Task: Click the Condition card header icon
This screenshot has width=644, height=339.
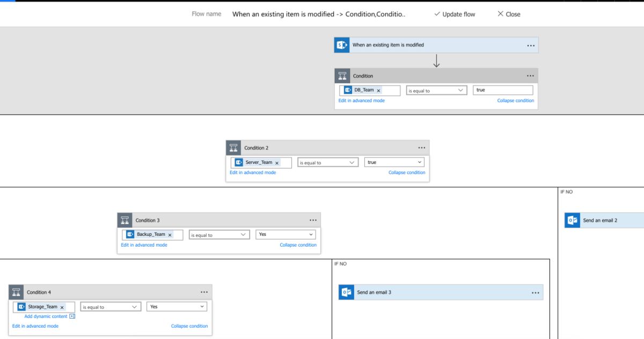Action: coord(342,76)
